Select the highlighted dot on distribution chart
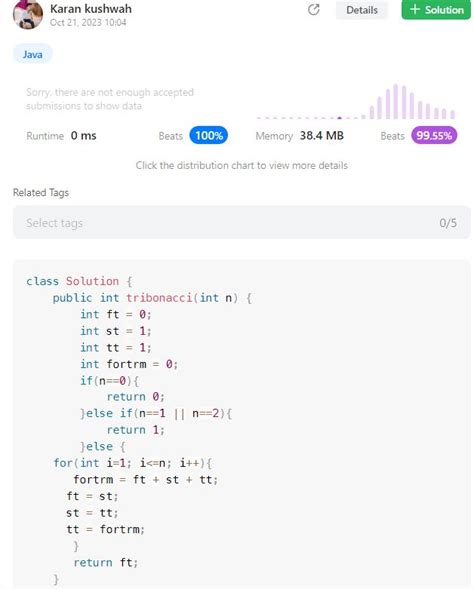The height and width of the screenshot is (589, 474). [x=340, y=118]
